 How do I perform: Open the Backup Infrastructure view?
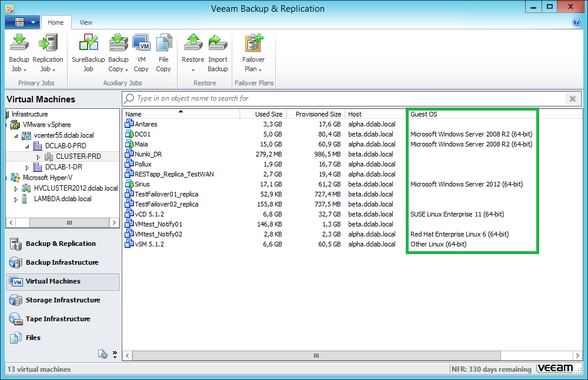point(63,262)
